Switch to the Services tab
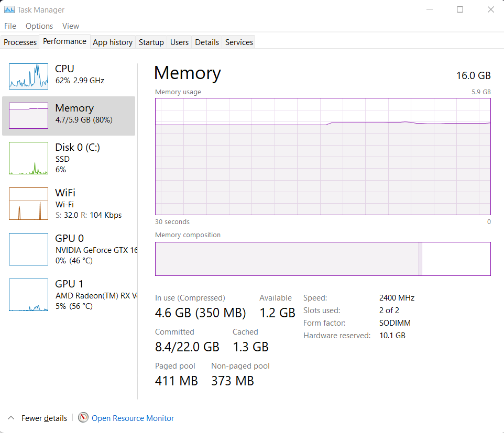 coord(238,42)
